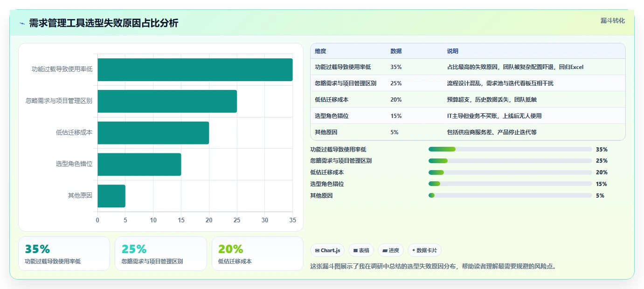Click the 选型角色错位 chart bar
This screenshot has width=644, height=289.
click(x=139, y=165)
